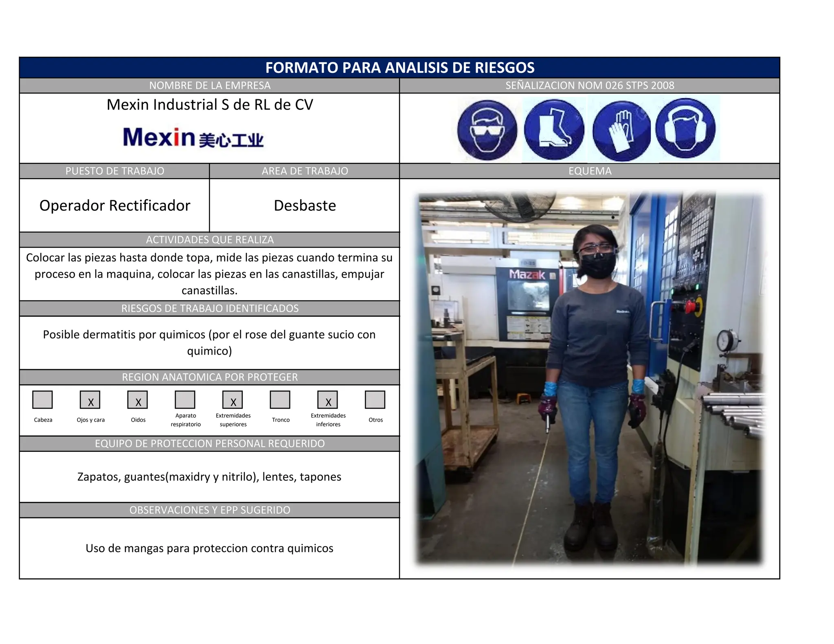Click the Desbaste work area field
The height and width of the screenshot is (644, 834).
305,206
